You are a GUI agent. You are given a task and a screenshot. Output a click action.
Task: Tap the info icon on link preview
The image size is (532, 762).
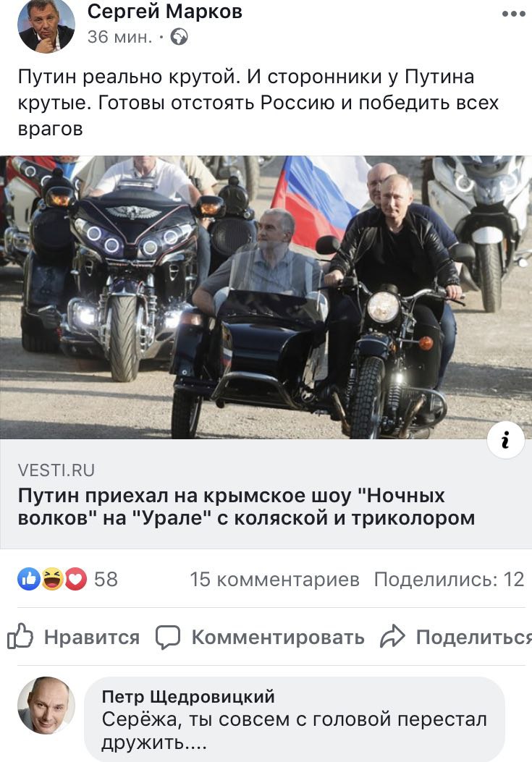(506, 440)
